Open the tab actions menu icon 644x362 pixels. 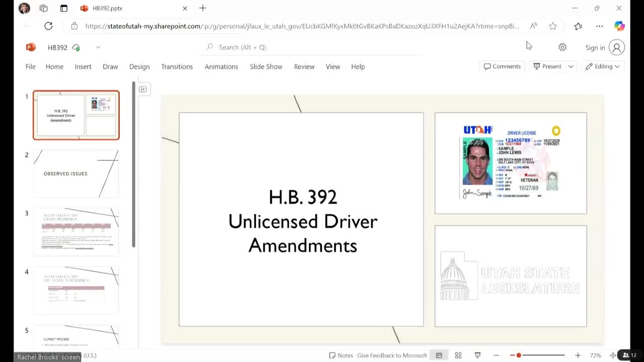click(x=64, y=8)
